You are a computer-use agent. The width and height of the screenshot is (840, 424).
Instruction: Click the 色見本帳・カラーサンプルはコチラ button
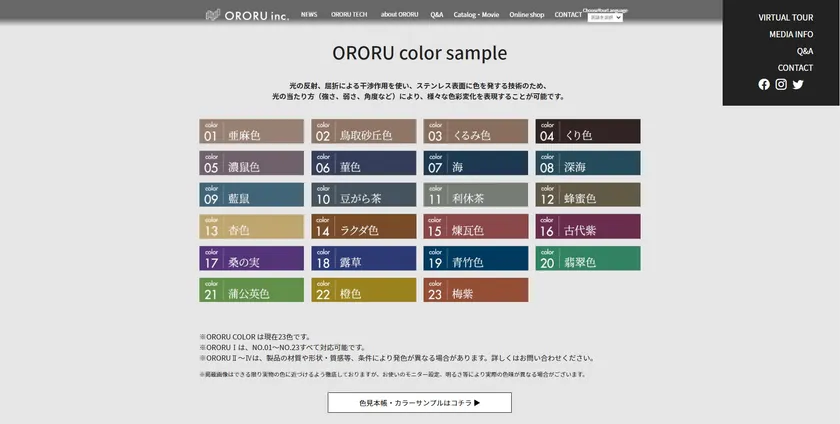tap(419, 403)
